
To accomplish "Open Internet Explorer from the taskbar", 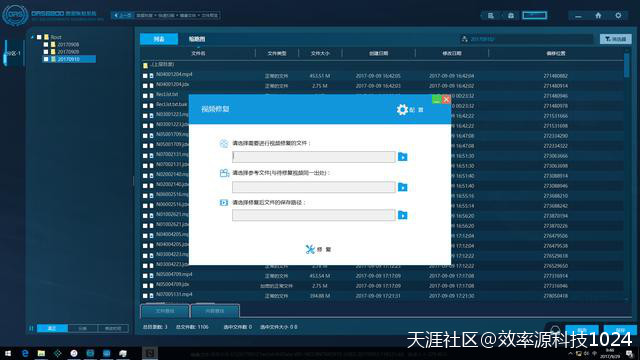I will point(25,353).
